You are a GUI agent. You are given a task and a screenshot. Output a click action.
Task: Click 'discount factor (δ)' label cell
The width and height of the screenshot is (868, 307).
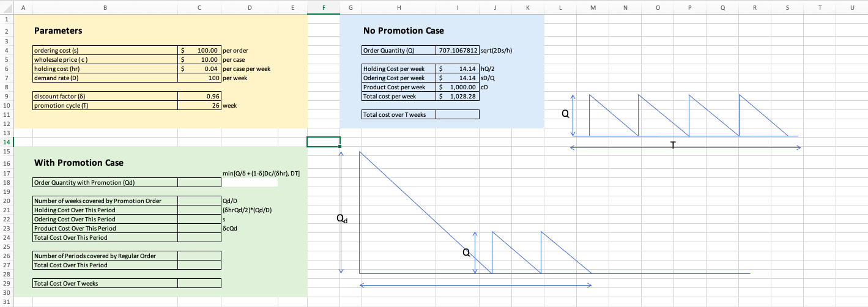click(105, 96)
